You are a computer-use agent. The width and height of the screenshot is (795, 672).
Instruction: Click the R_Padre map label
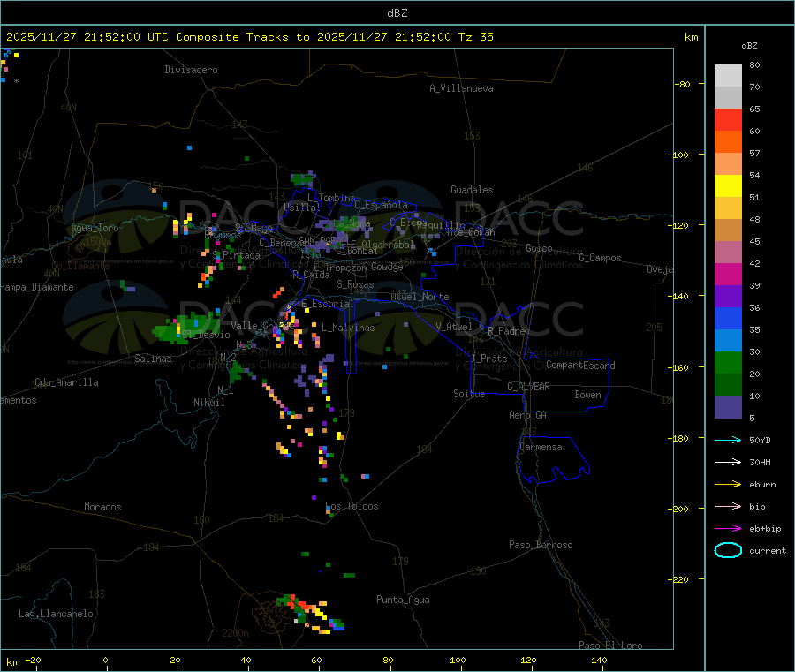pyautogui.click(x=506, y=331)
